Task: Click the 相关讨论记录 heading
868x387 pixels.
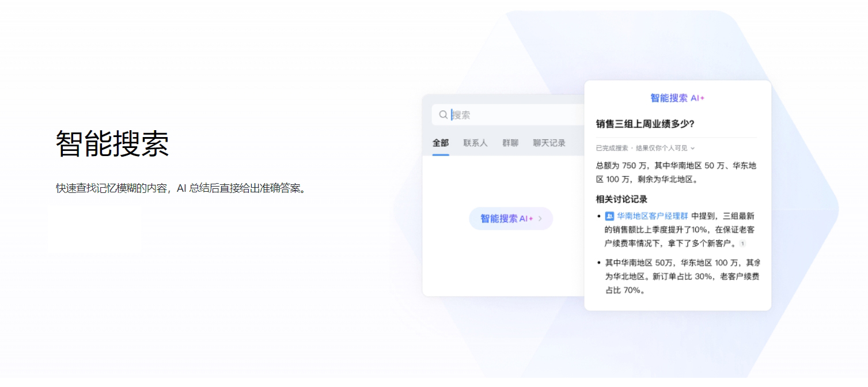Action: click(x=621, y=199)
